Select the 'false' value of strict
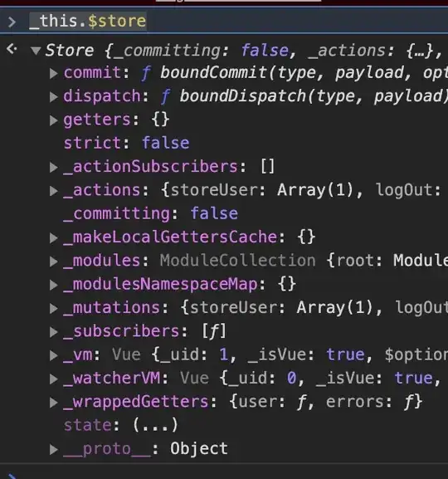 (x=166, y=143)
